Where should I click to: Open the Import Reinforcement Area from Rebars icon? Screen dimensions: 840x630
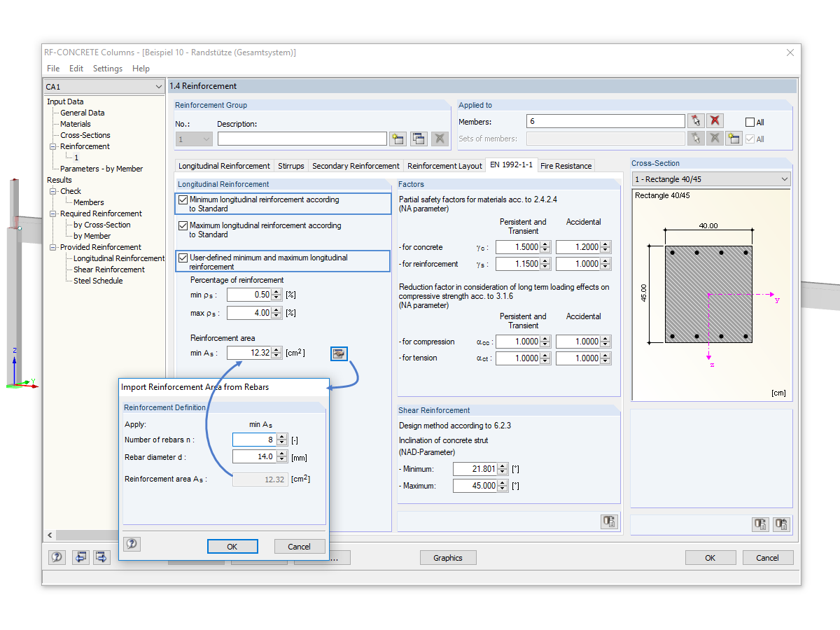coord(339,353)
